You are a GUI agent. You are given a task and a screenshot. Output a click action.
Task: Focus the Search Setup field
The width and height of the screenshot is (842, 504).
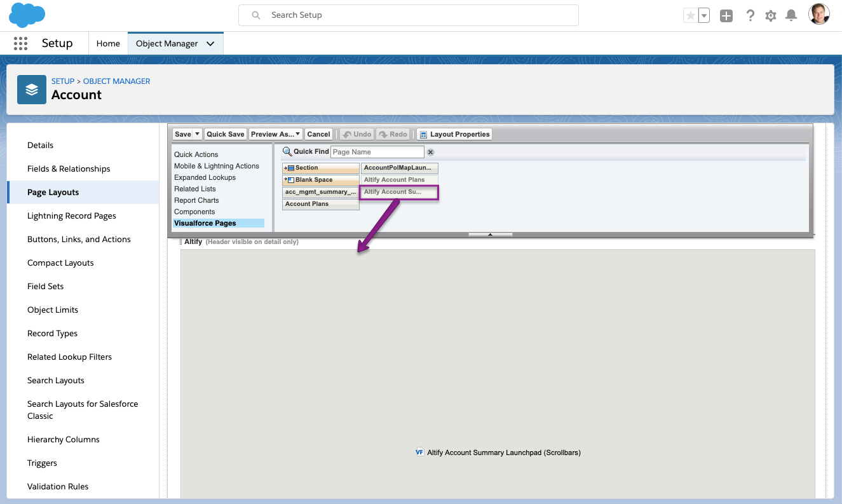tap(409, 15)
